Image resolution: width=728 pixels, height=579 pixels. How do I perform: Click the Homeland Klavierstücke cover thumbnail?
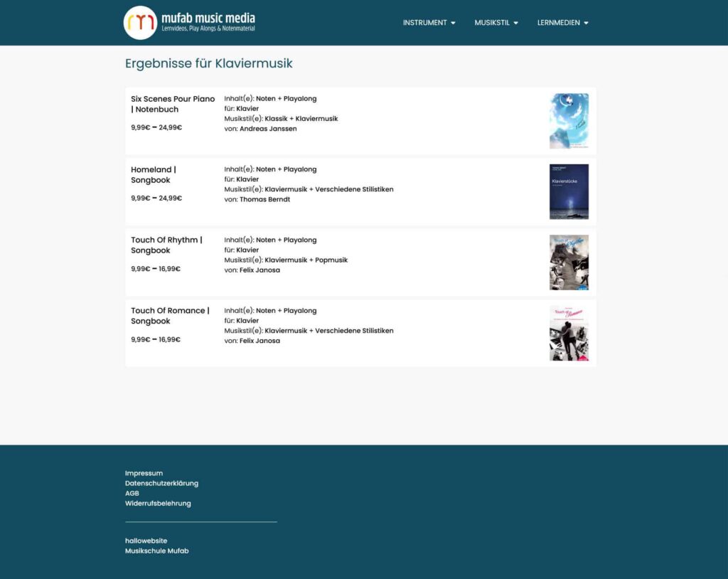click(569, 191)
